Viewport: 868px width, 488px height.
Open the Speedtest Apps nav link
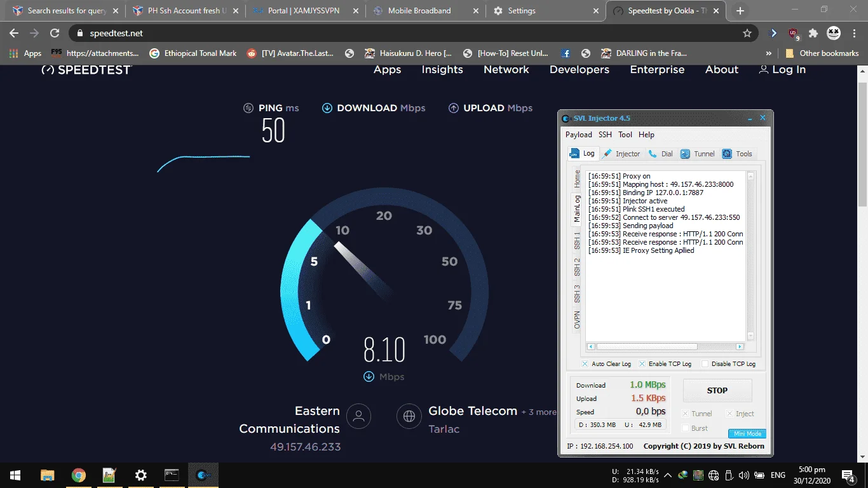tap(388, 70)
